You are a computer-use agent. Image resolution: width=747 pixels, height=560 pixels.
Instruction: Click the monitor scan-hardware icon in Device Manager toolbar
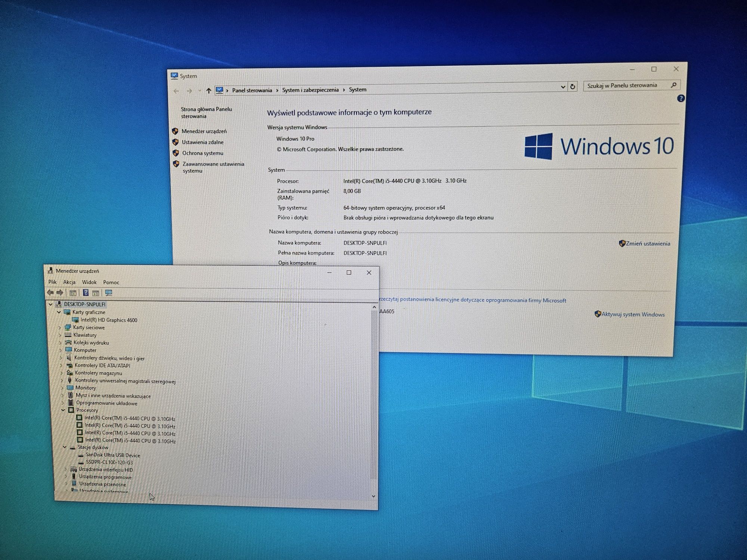[x=109, y=293]
